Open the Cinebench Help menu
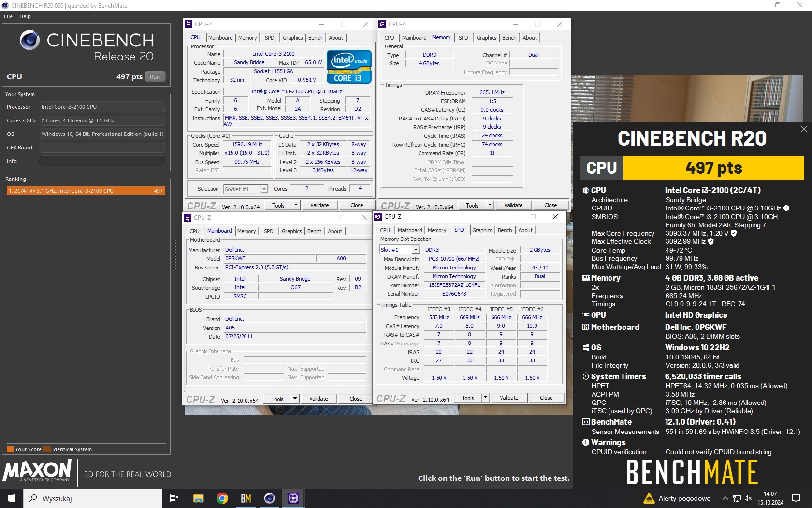Image resolution: width=812 pixels, height=508 pixels. pos(25,16)
